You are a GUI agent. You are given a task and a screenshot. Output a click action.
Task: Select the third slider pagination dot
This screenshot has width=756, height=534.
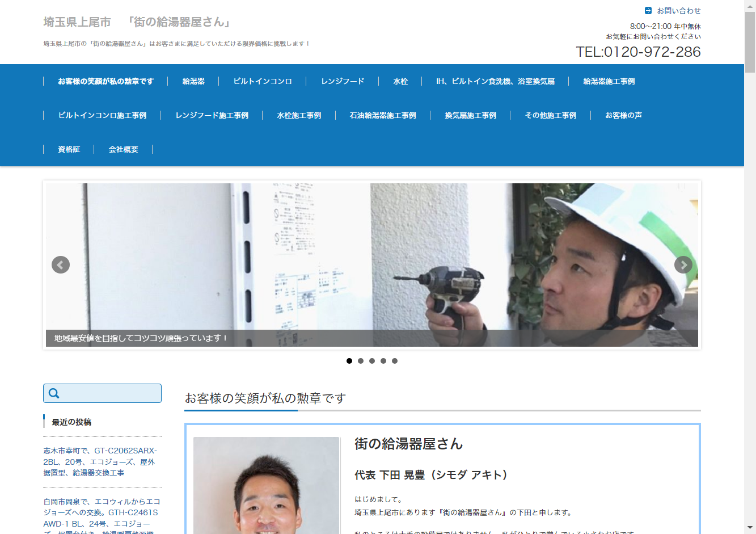coord(372,361)
